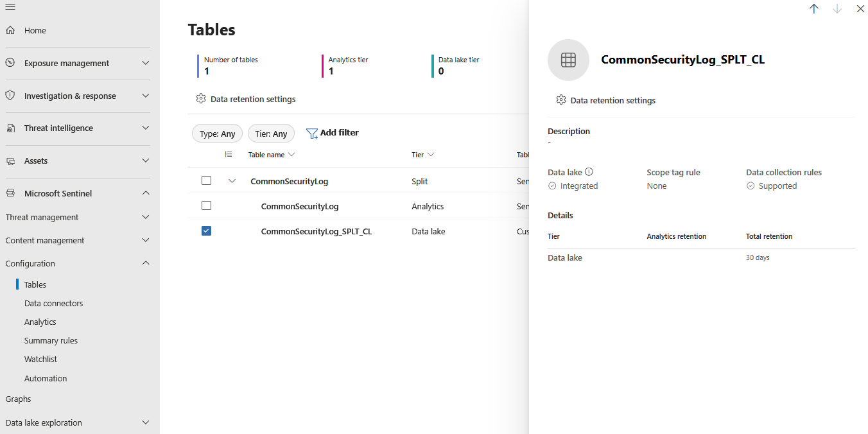Click the Data lake tier count stat
Viewport: 868px width, 434px height.
(x=441, y=71)
